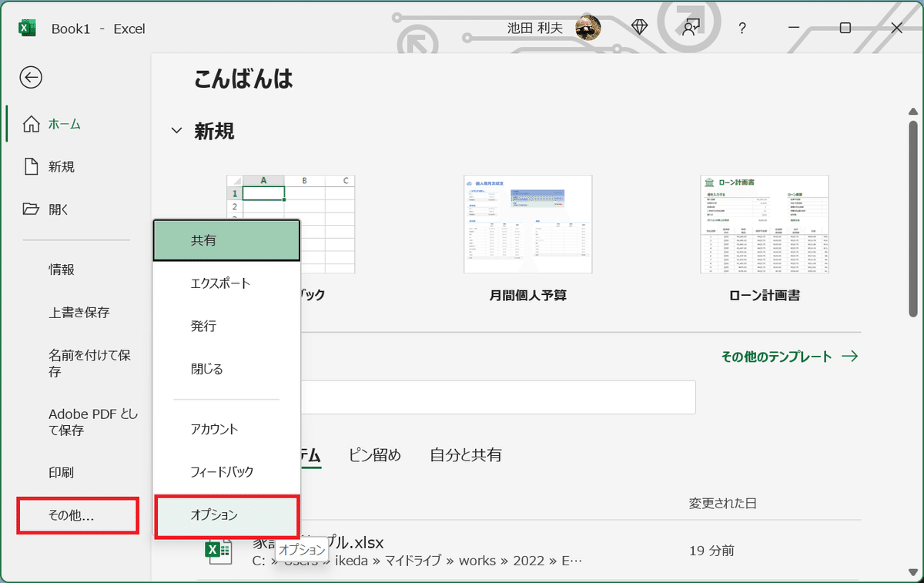Click the diamond premium icon
Screen dimensions: 924x583
point(640,28)
